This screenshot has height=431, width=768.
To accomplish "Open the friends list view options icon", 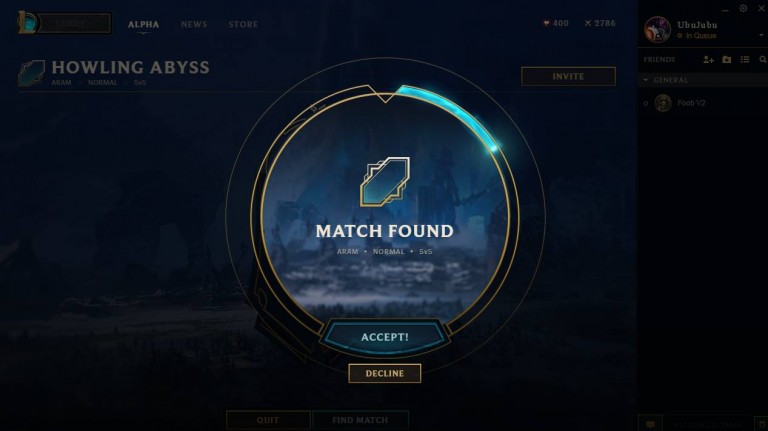I will pos(745,60).
